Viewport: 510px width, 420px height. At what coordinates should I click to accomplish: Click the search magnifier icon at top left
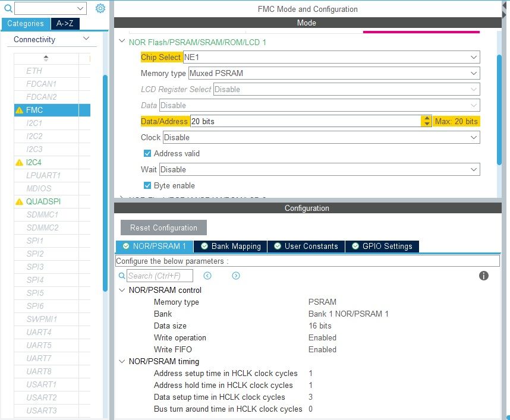pos(8,8)
